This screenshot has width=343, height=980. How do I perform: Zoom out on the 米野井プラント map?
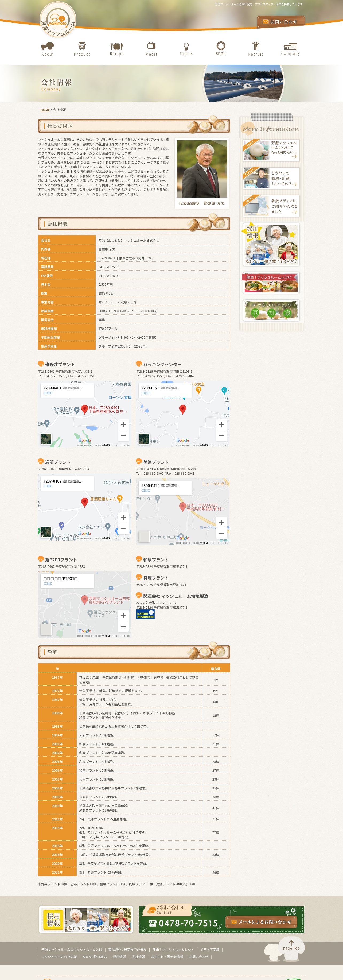coord(123,436)
